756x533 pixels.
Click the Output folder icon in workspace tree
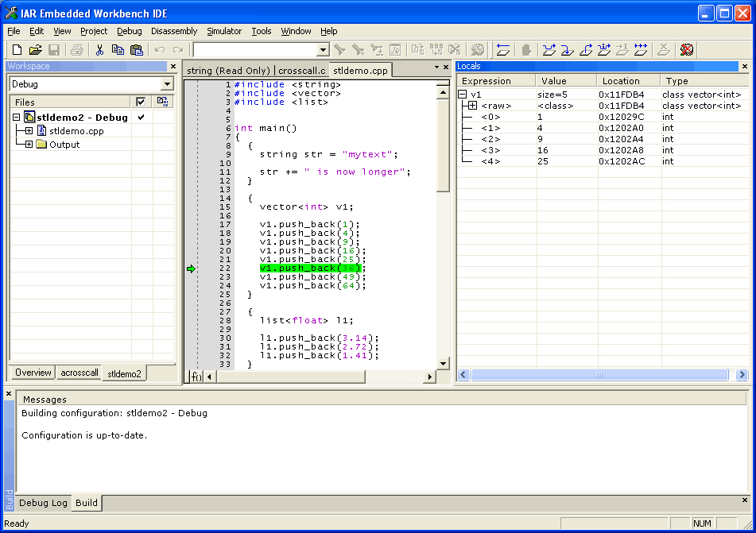pyautogui.click(x=41, y=144)
